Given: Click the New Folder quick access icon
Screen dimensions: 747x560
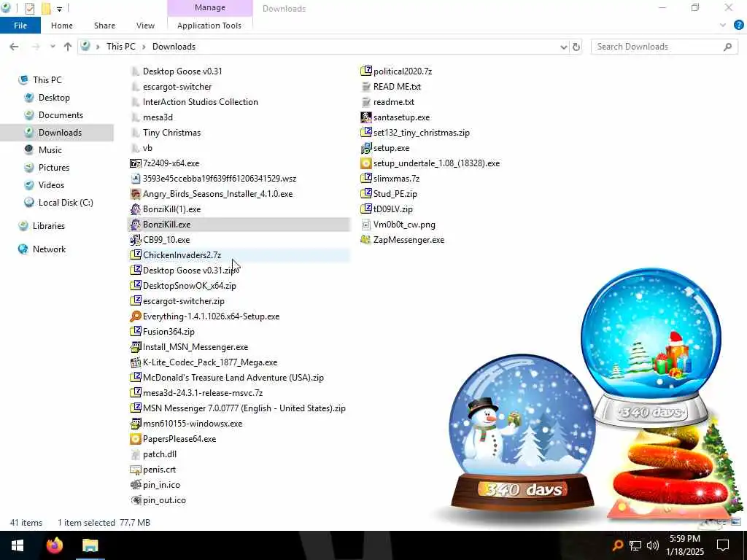Looking at the screenshot, I should click(x=46, y=8).
